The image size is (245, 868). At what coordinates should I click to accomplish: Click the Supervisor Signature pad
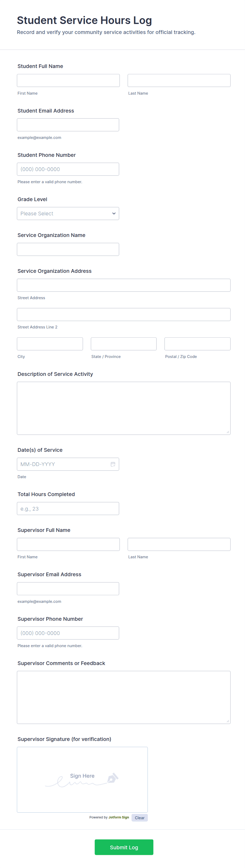click(82, 779)
